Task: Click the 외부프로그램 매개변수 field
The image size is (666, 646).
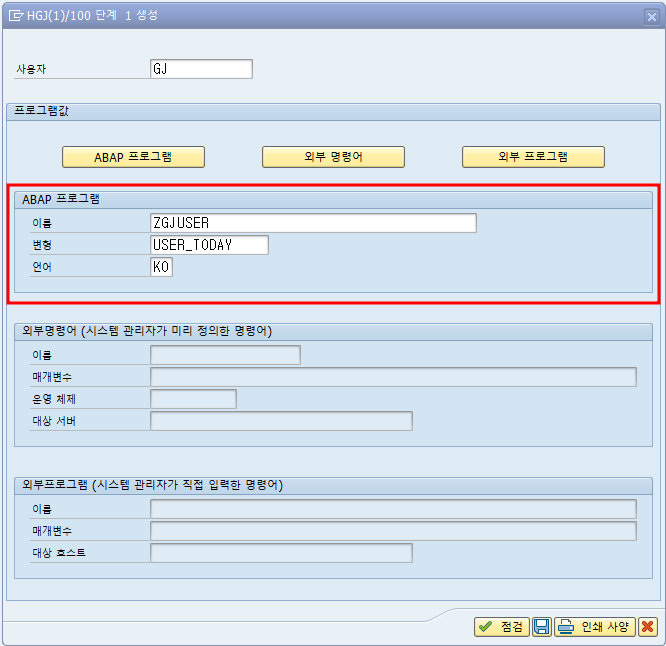Action: pyautogui.click(x=393, y=531)
